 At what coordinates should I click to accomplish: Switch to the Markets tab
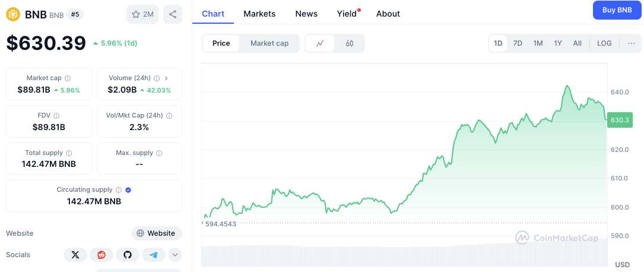(259, 14)
